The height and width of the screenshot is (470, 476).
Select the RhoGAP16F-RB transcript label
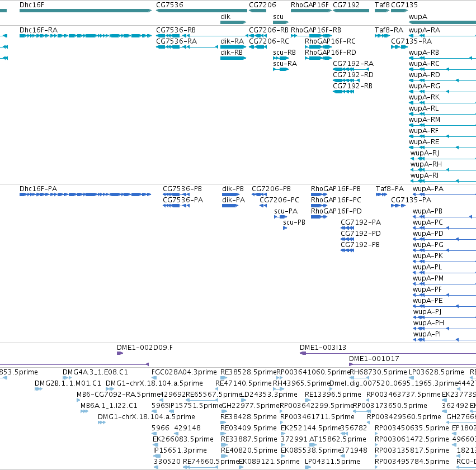(x=315, y=30)
